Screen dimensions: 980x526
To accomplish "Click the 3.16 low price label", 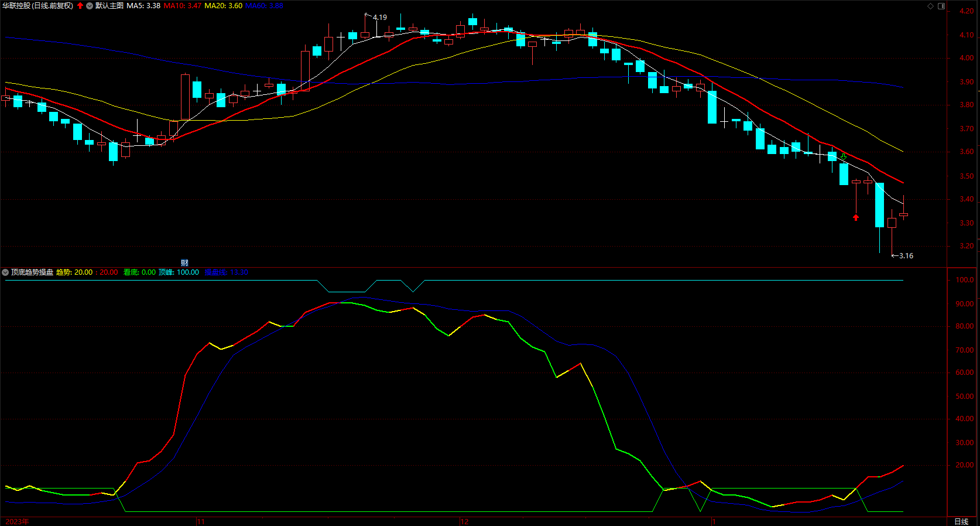I will (906, 256).
